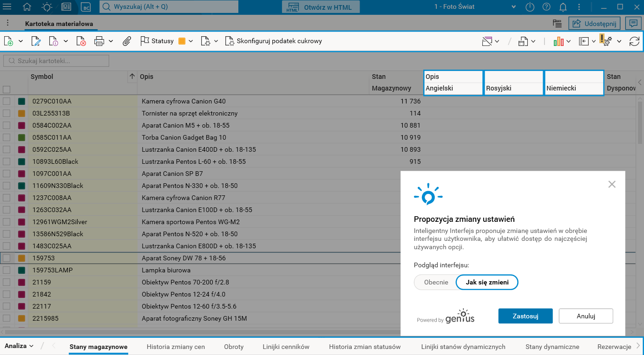Screen dimensions: 644x355
Task: Open the news panel icon in title bar
Action: pyautogui.click(x=66, y=7)
